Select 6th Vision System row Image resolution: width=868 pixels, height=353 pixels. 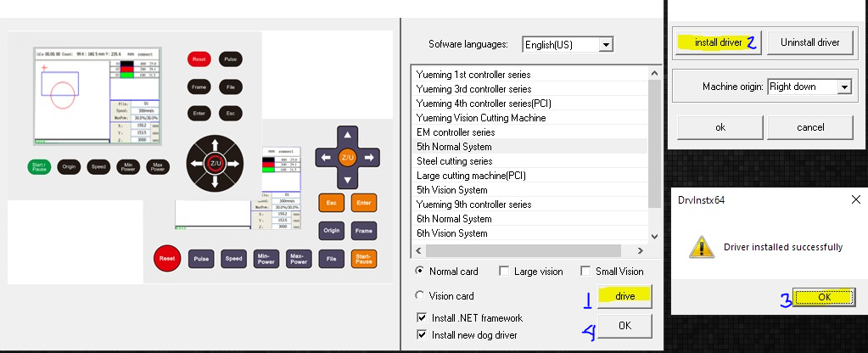point(529,233)
